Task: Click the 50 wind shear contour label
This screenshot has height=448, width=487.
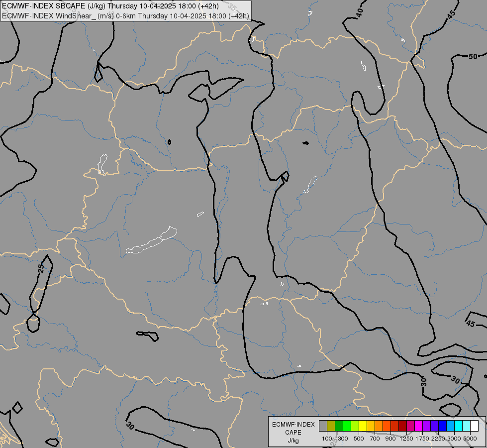Action: tap(473, 57)
